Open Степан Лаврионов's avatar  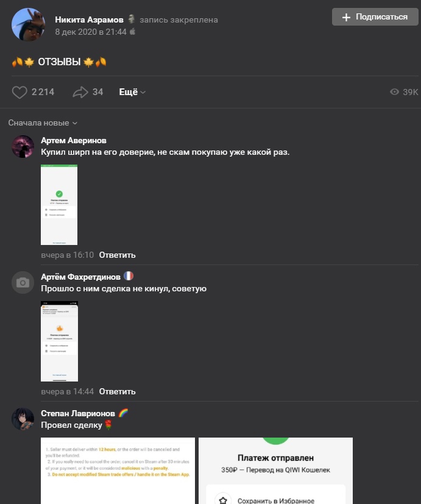click(x=23, y=419)
